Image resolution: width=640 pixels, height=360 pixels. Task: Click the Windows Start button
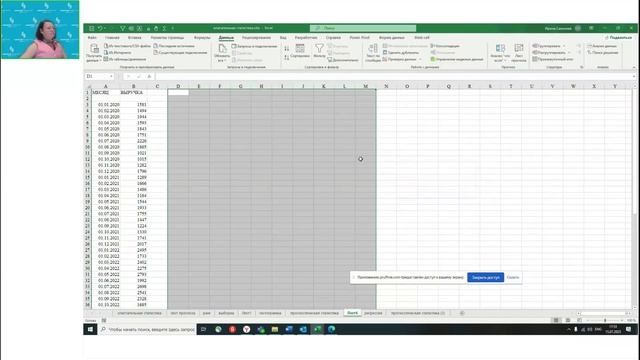[x=91, y=329]
